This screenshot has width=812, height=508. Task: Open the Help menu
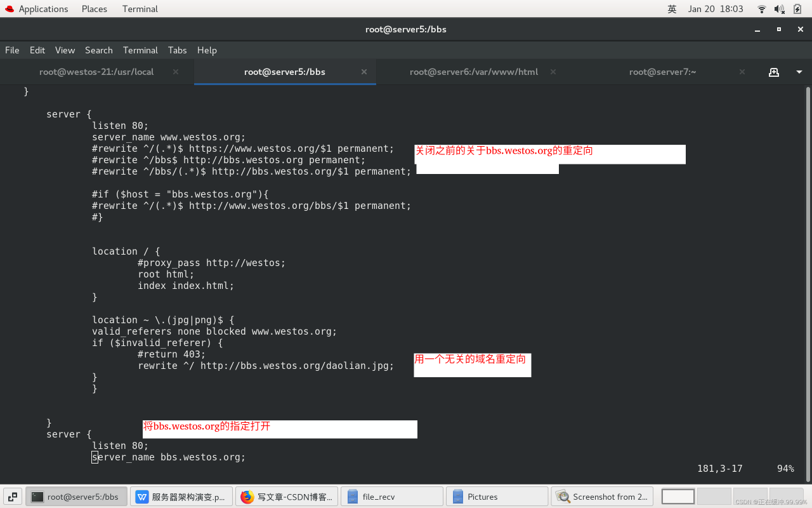[x=207, y=50]
